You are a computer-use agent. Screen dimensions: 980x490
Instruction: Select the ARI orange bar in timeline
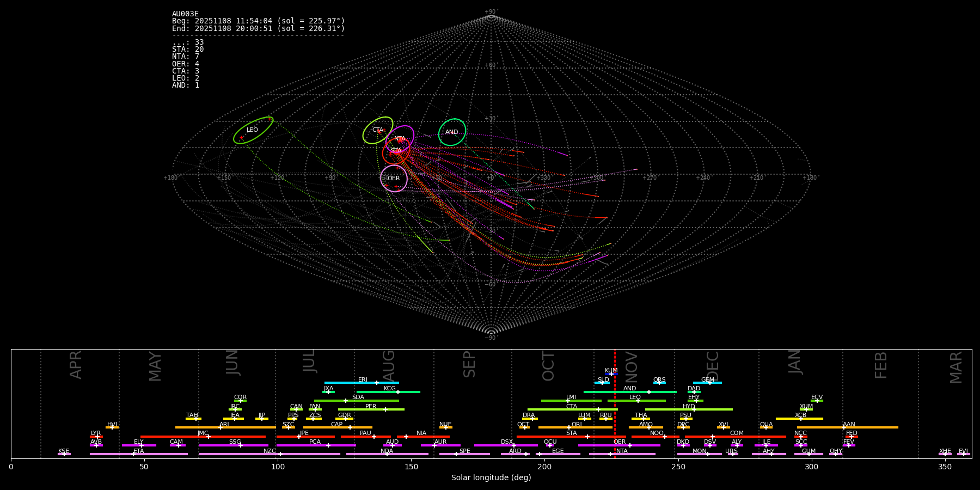tap(225, 427)
